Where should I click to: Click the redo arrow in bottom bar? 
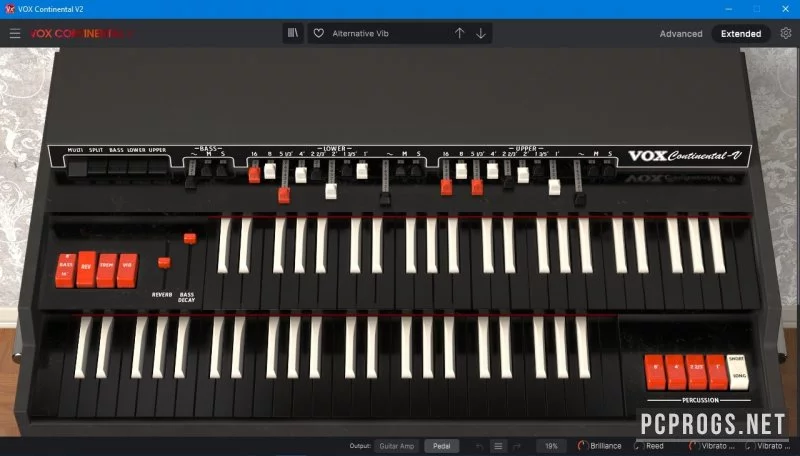[x=517, y=446]
